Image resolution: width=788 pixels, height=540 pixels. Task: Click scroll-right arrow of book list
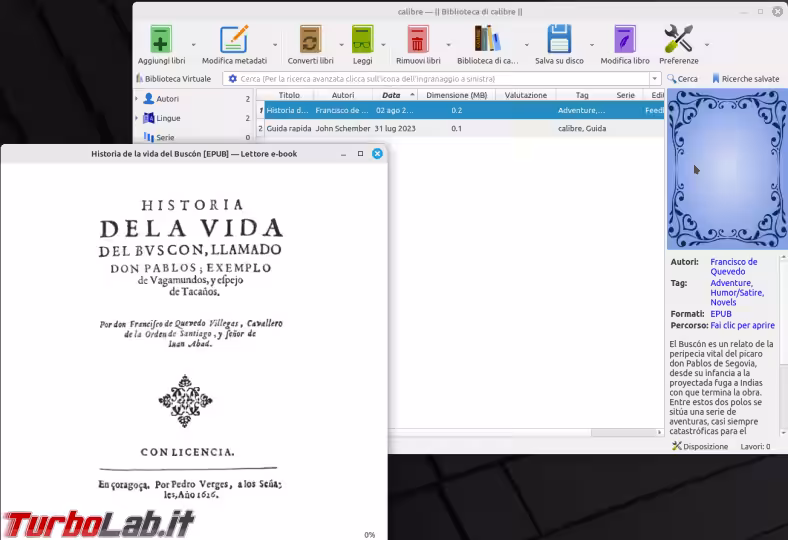(660, 433)
